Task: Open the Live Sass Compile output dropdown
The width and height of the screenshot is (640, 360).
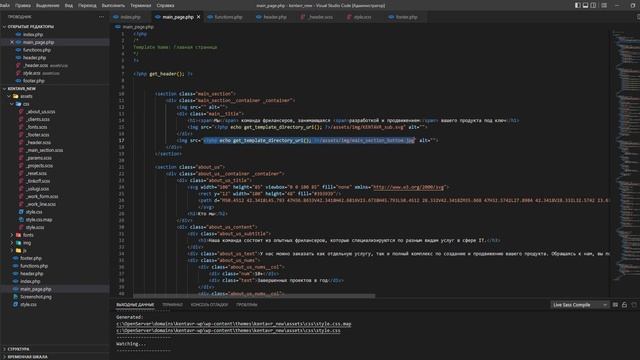Action: 579,305
